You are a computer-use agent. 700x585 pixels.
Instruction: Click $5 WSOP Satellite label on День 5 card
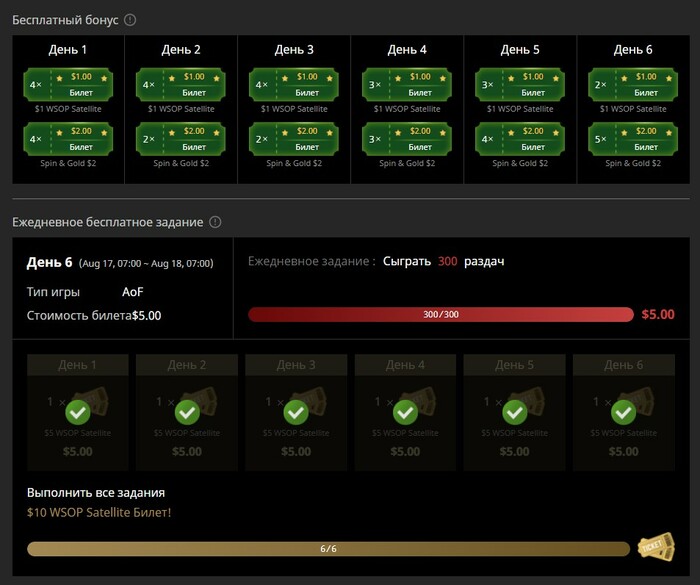[515, 433]
